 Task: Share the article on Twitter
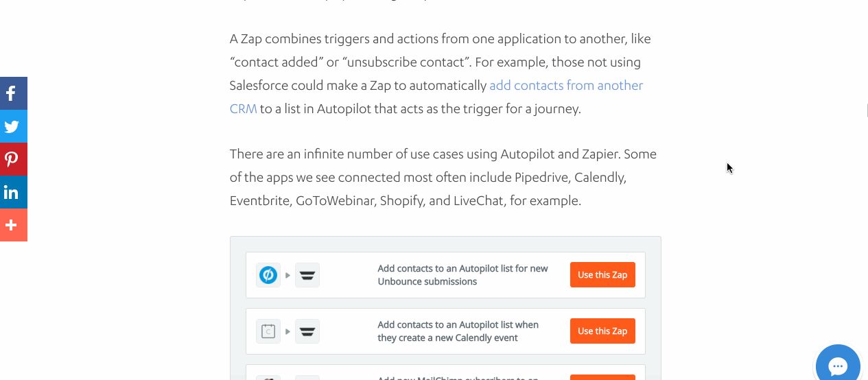(x=14, y=126)
